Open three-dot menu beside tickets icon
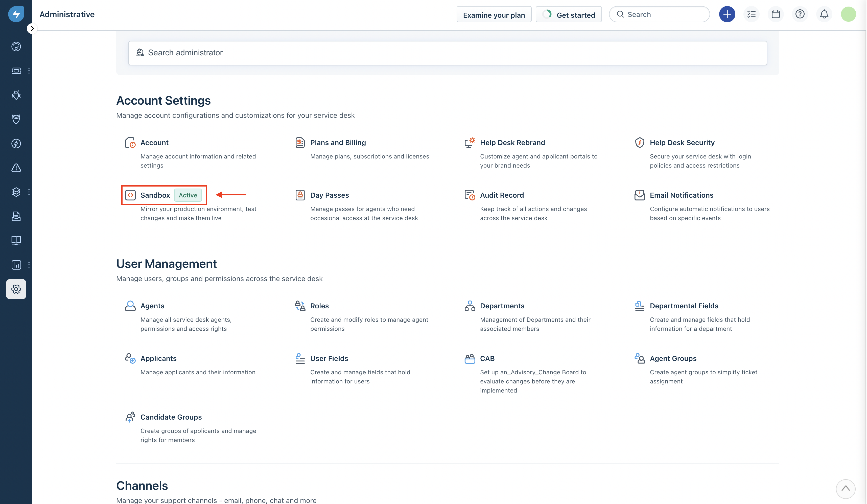Image resolution: width=867 pixels, height=504 pixels. click(29, 71)
